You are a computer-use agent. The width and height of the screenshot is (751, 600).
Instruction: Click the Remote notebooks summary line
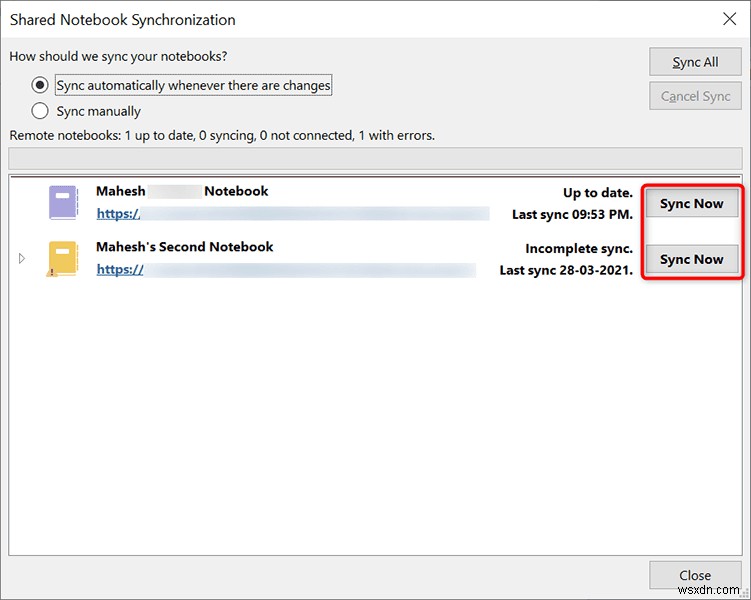click(222, 135)
